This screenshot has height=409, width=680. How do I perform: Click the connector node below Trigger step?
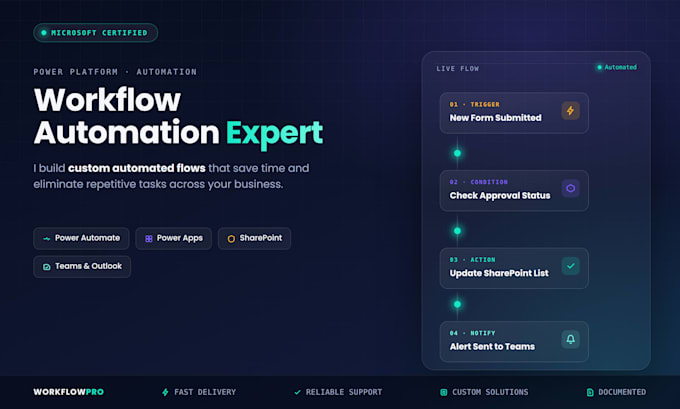pyautogui.click(x=457, y=153)
